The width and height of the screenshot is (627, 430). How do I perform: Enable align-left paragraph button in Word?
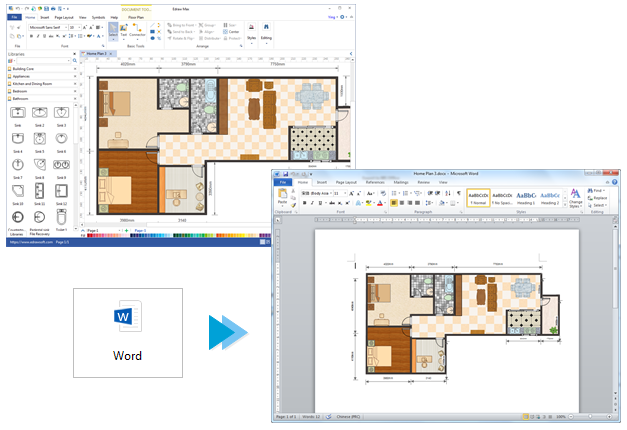point(395,202)
